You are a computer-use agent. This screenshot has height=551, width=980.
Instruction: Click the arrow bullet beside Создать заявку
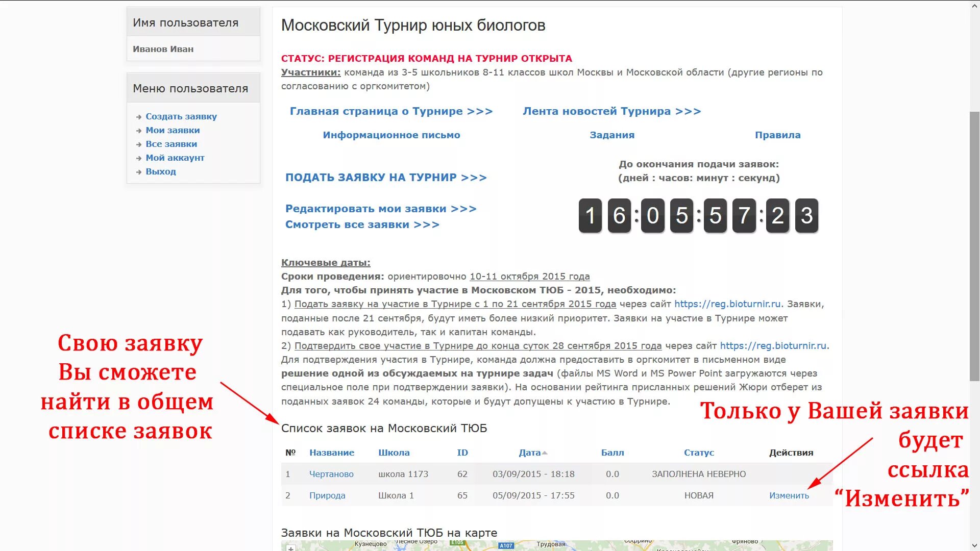[x=138, y=117]
